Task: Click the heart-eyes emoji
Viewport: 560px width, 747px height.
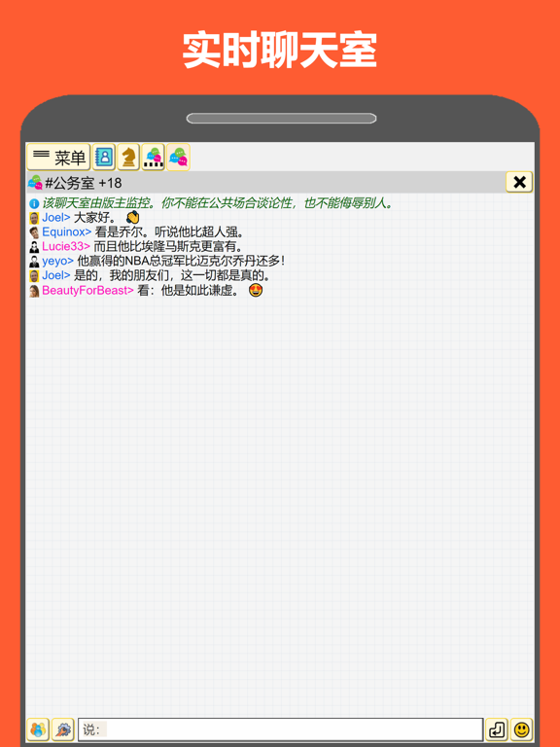Action: pyautogui.click(x=257, y=290)
